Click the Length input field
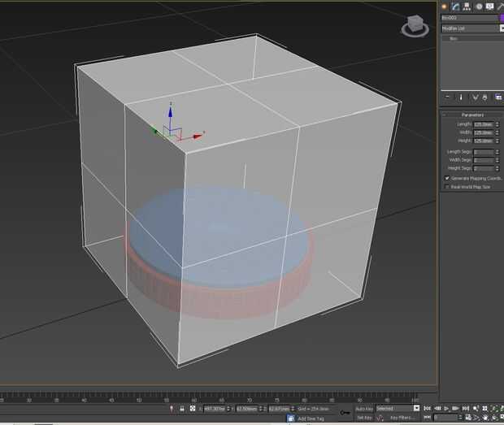Viewport: 504px width, 425px height. pyautogui.click(x=484, y=124)
